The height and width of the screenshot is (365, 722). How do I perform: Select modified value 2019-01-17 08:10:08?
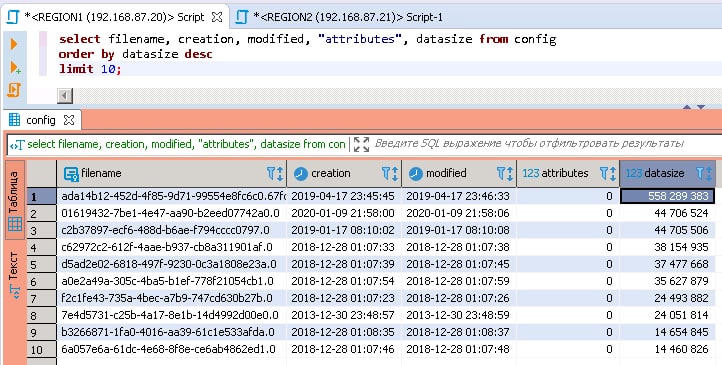coord(459,230)
